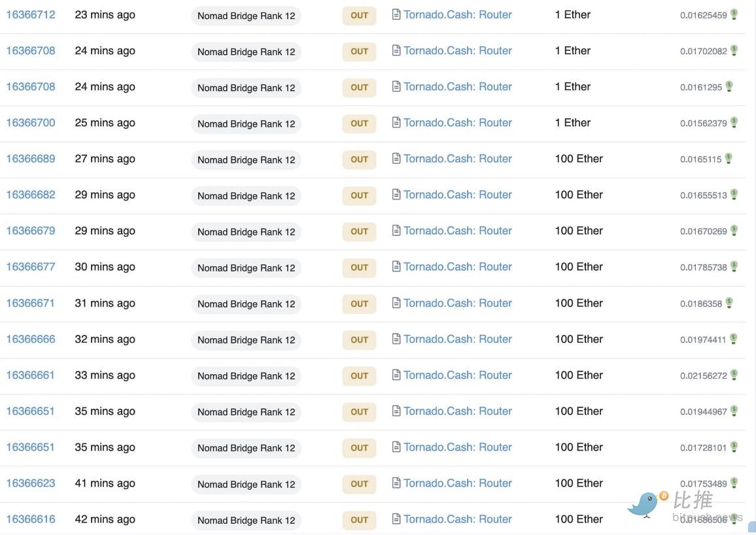756x535 pixels.
Task: Click the OUT badge in the 41 mins ago row
Action: click(x=359, y=483)
